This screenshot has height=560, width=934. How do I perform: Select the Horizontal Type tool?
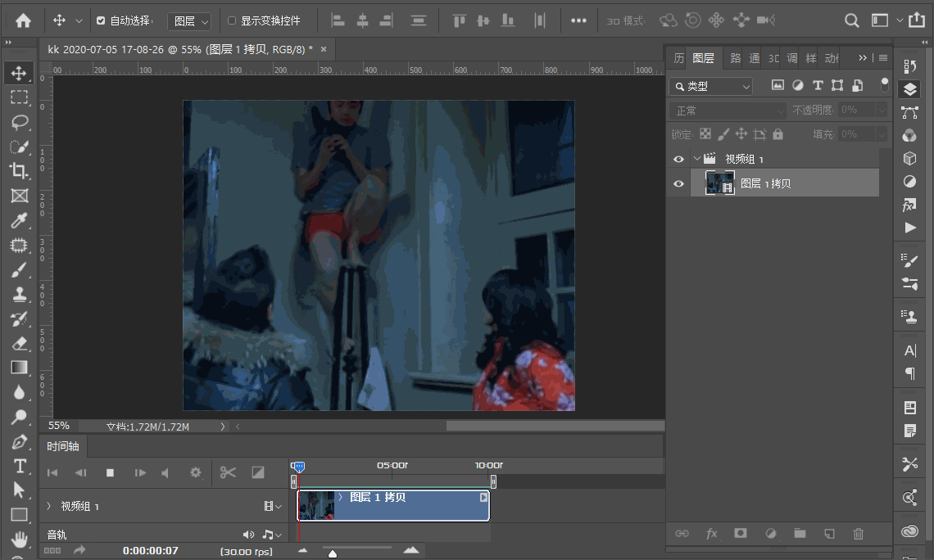click(20, 466)
